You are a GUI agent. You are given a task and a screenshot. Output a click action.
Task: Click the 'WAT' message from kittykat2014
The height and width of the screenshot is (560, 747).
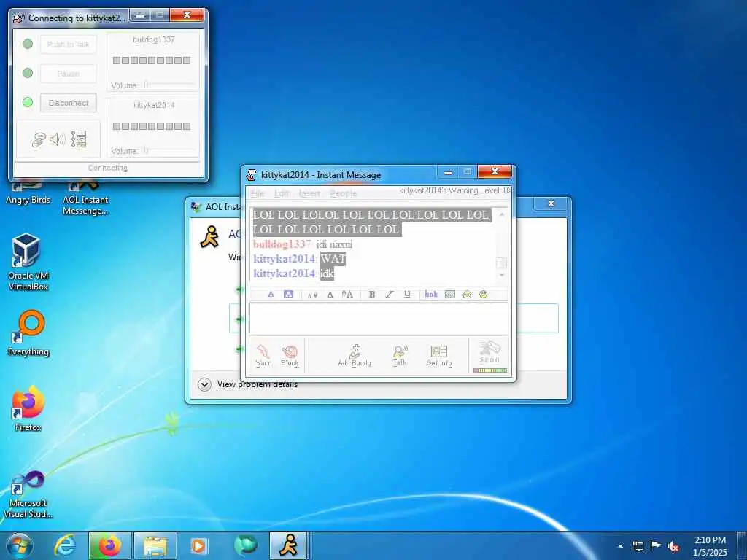coord(333,259)
